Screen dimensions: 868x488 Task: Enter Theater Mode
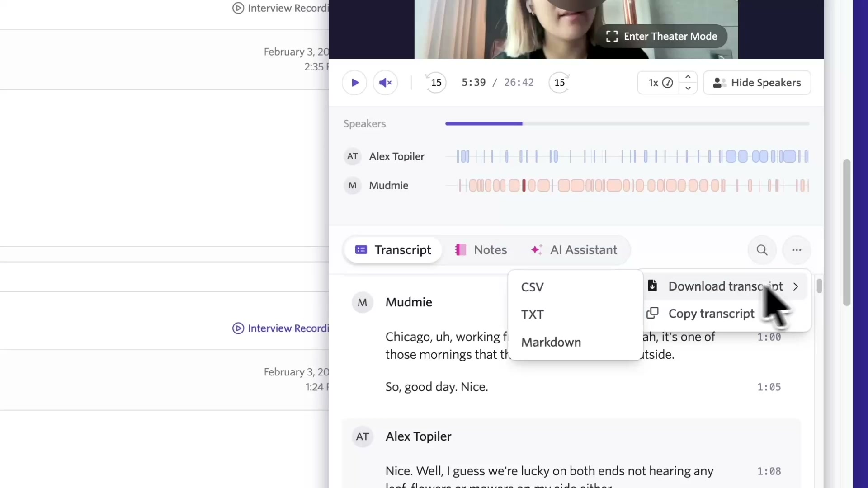661,36
